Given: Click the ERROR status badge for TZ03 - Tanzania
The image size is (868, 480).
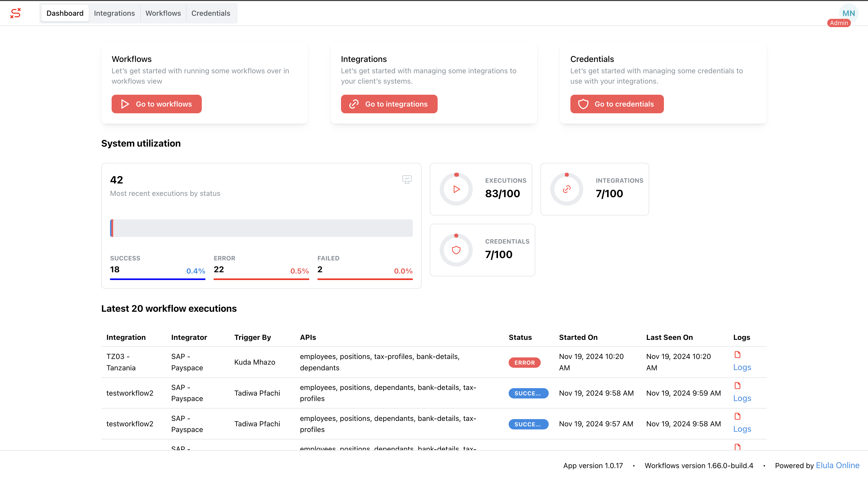Looking at the screenshot, I should pyautogui.click(x=524, y=363).
